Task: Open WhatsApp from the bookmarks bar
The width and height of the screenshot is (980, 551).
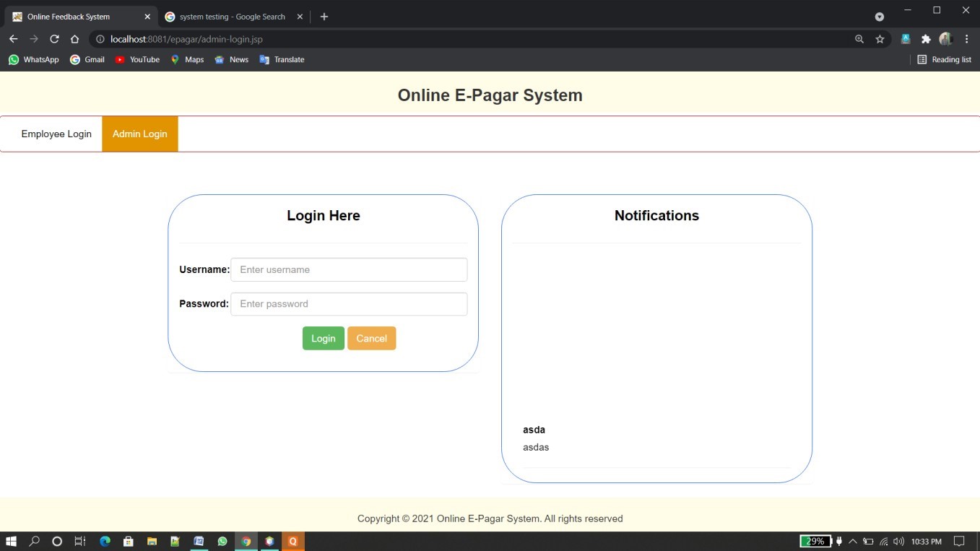Action: (33, 59)
